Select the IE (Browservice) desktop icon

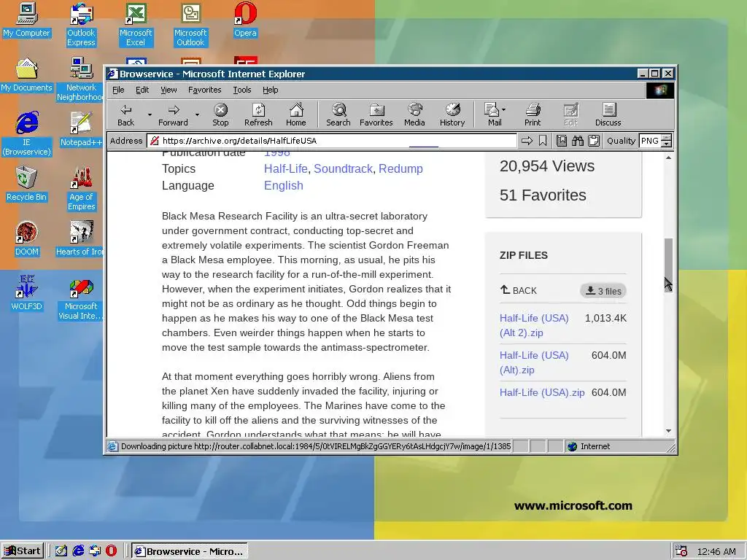26,134
